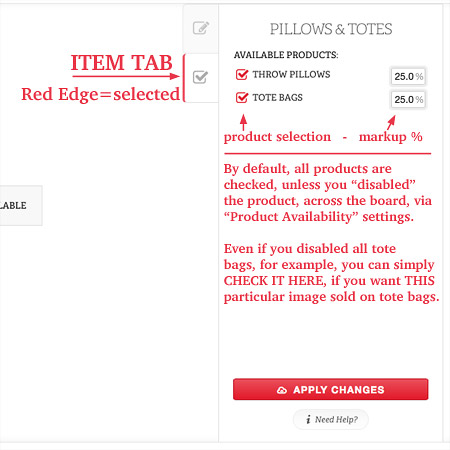The image size is (450, 450).
Task: Select the checkmark item tab
Action: click(x=201, y=77)
